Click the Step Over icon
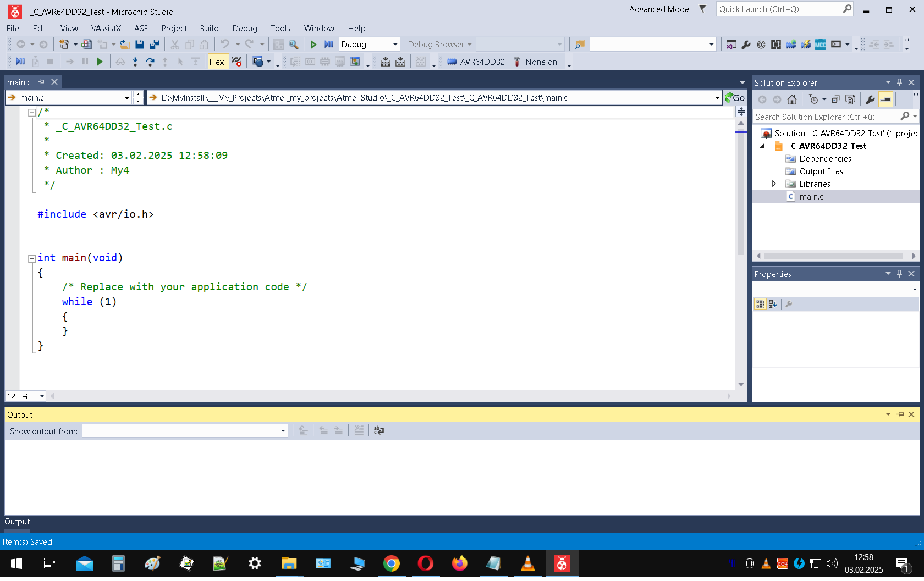 click(150, 62)
